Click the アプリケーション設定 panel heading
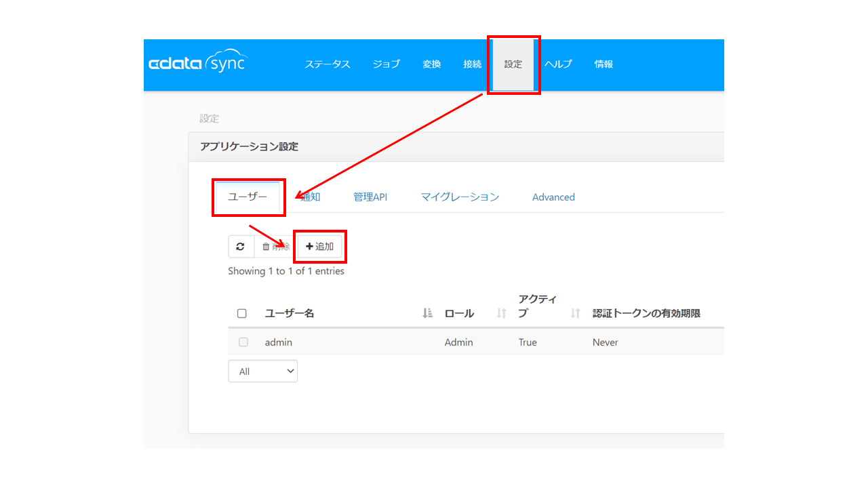The image size is (868, 488). (x=249, y=146)
